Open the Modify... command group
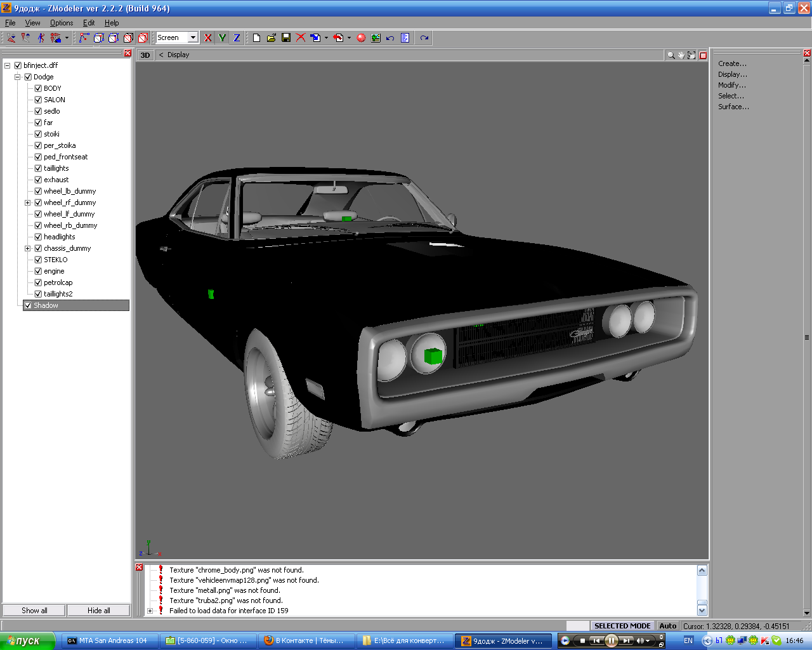This screenshot has height=650, width=812. (732, 85)
